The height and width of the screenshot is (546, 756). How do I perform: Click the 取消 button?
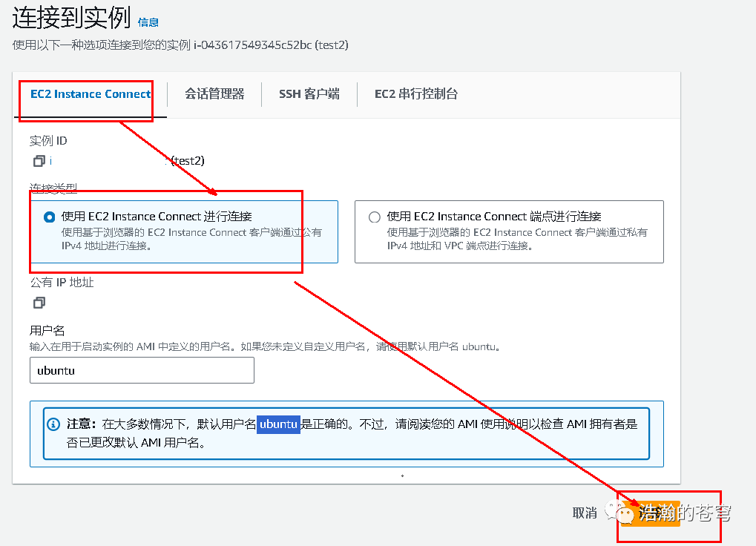click(585, 513)
